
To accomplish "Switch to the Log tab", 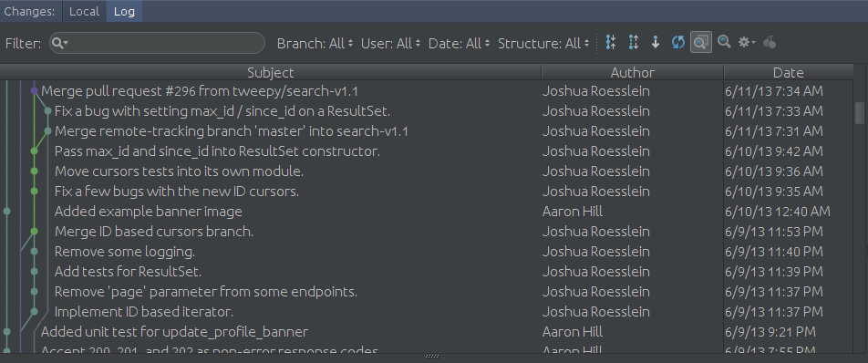I will [x=124, y=11].
